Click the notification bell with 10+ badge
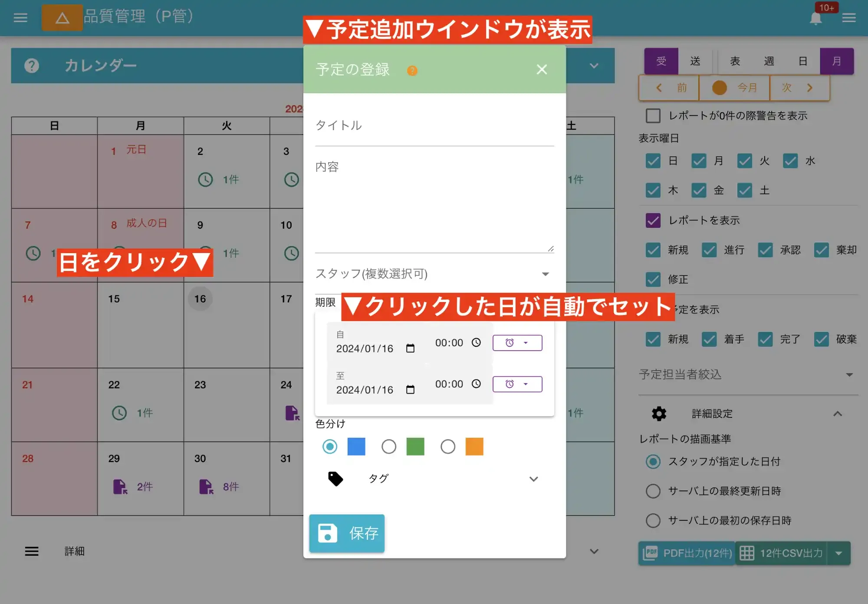This screenshot has width=868, height=604. click(x=815, y=18)
